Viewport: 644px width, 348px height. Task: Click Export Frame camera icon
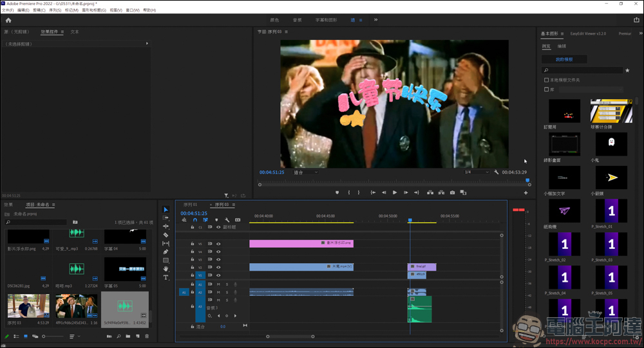point(453,192)
